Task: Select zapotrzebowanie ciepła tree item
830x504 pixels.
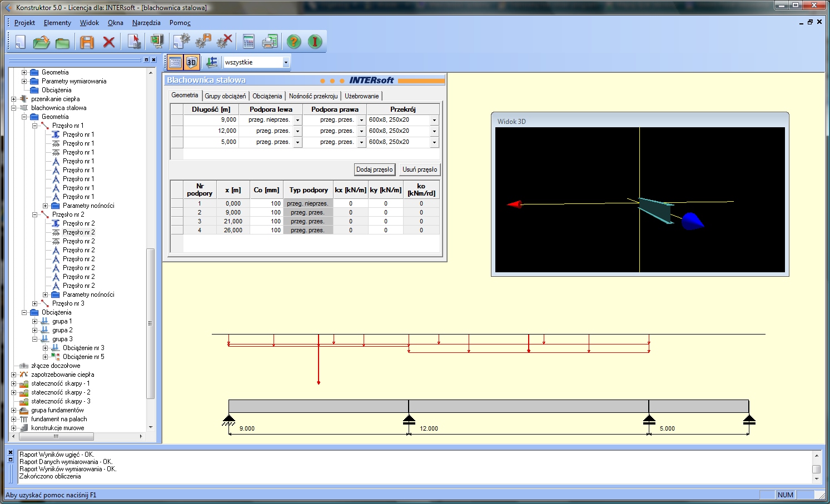Action: tap(62, 375)
